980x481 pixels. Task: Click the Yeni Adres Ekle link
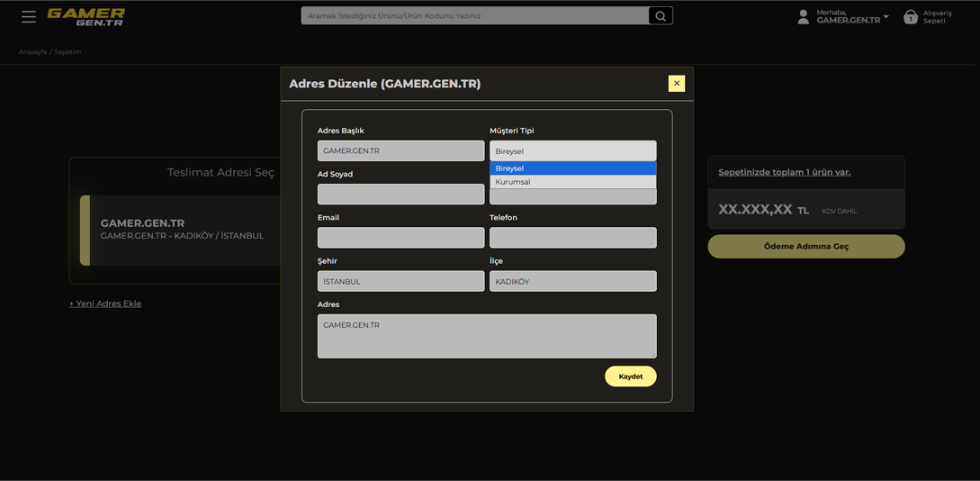click(105, 304)
